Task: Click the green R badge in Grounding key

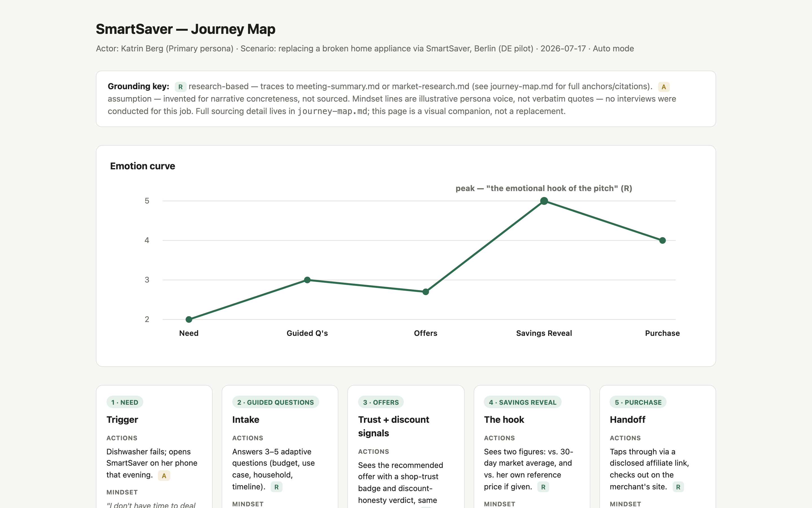Action: pyautogui.click(x=180, y=87)
